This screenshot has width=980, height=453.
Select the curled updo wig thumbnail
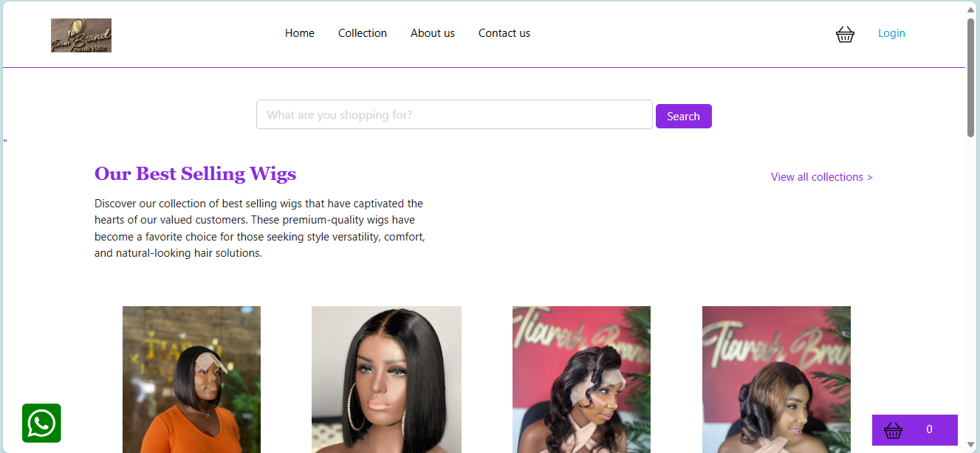point(776,379)
